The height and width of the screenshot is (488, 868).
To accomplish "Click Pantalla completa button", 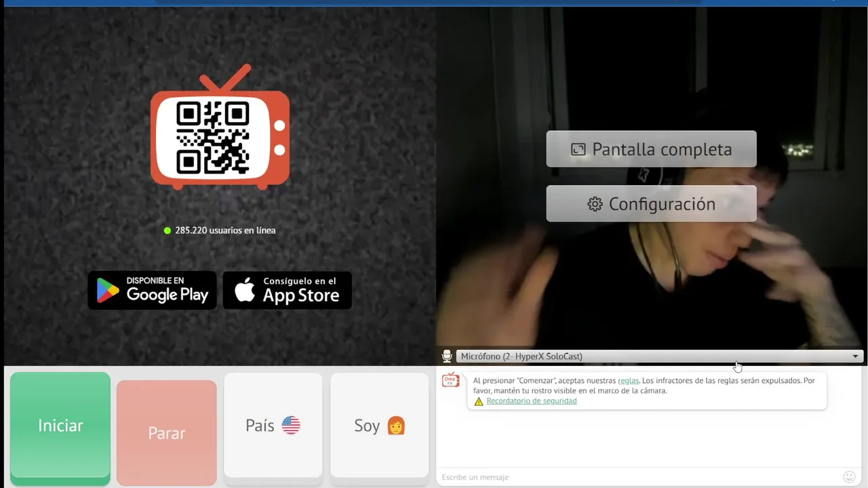I will tap(651, 149).
